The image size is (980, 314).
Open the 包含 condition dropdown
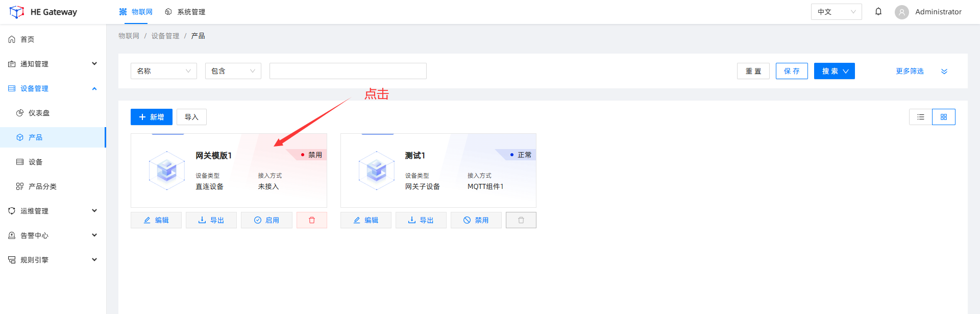233,71
